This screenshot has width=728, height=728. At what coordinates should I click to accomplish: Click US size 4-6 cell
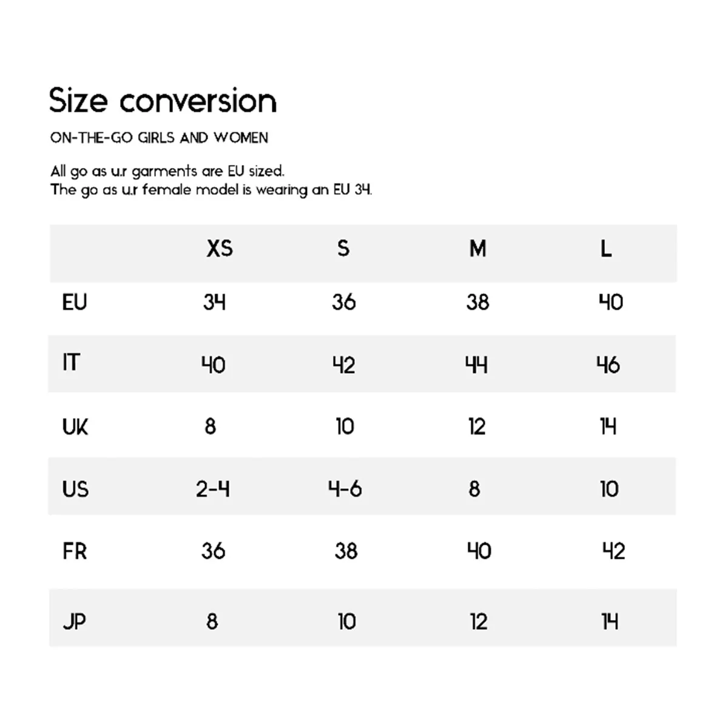[x=345, y=489]
